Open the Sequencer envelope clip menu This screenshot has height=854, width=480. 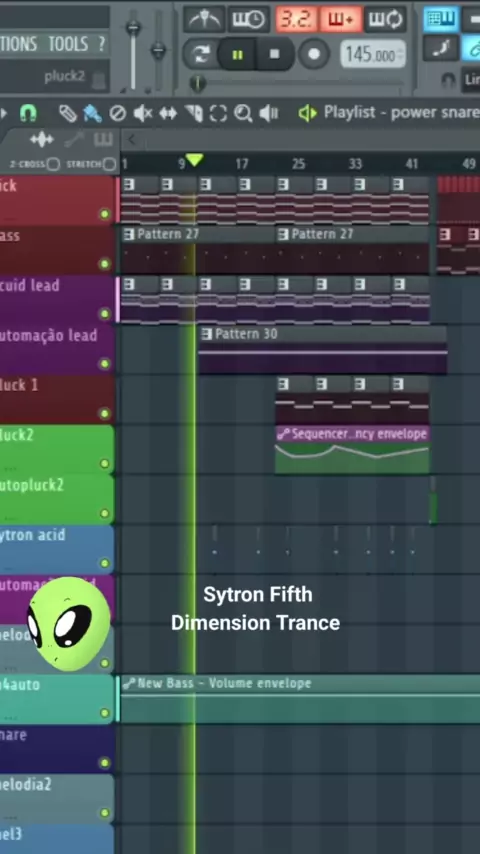pyautogui.click(x=283, y=434)
